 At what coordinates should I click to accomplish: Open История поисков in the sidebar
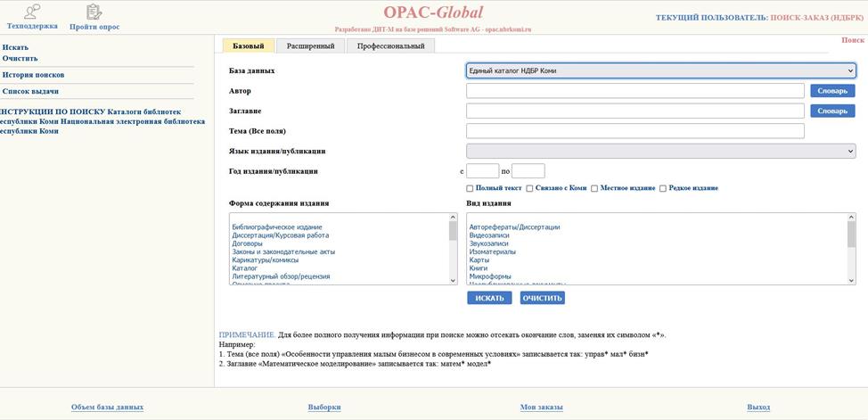pyautogui.click(x=33, y=75)
